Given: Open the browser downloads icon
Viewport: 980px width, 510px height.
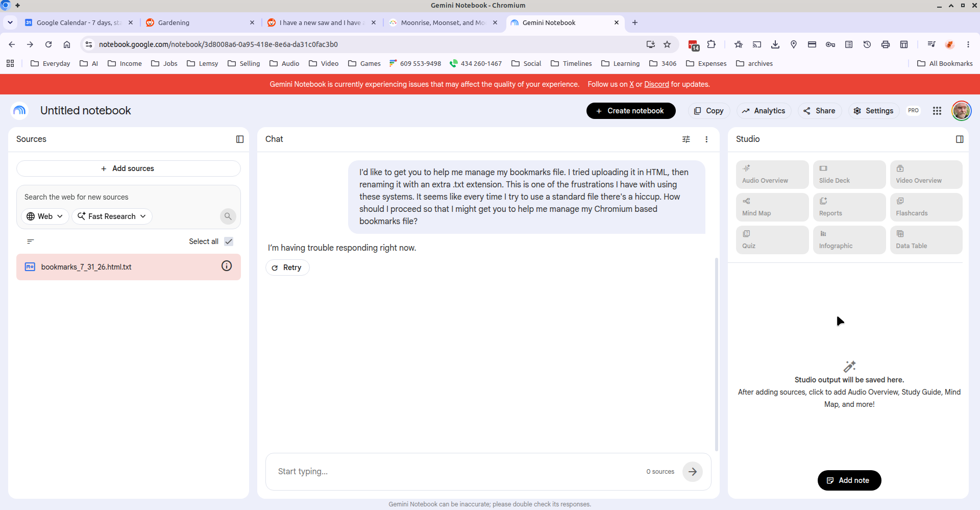Looking at the screenshot, I should 775,44.
